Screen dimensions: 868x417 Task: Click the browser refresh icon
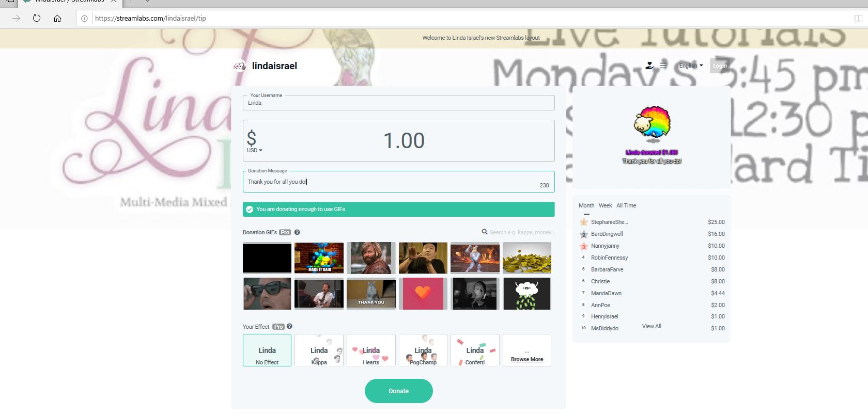[36, 18]
